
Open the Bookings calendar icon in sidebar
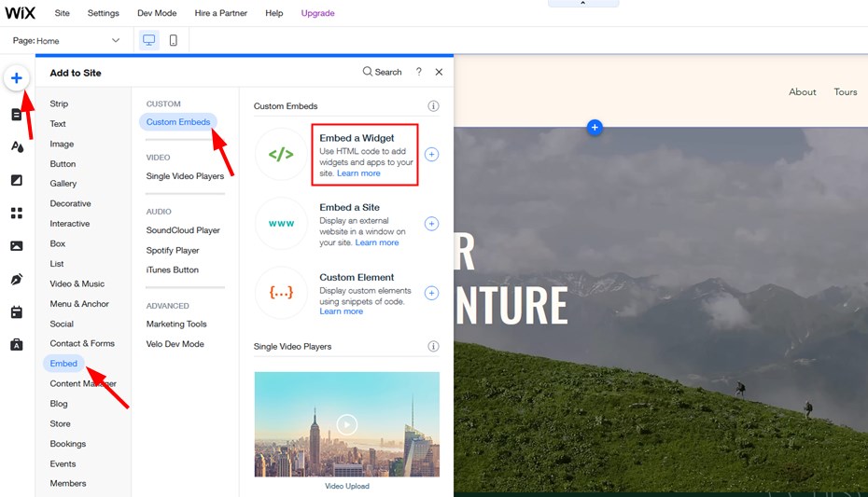tap(17, 312)
